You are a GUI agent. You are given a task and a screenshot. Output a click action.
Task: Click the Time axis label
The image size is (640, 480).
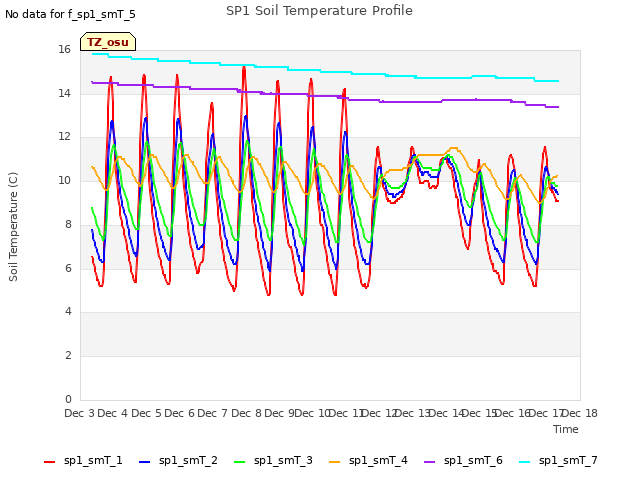point(566,429)
